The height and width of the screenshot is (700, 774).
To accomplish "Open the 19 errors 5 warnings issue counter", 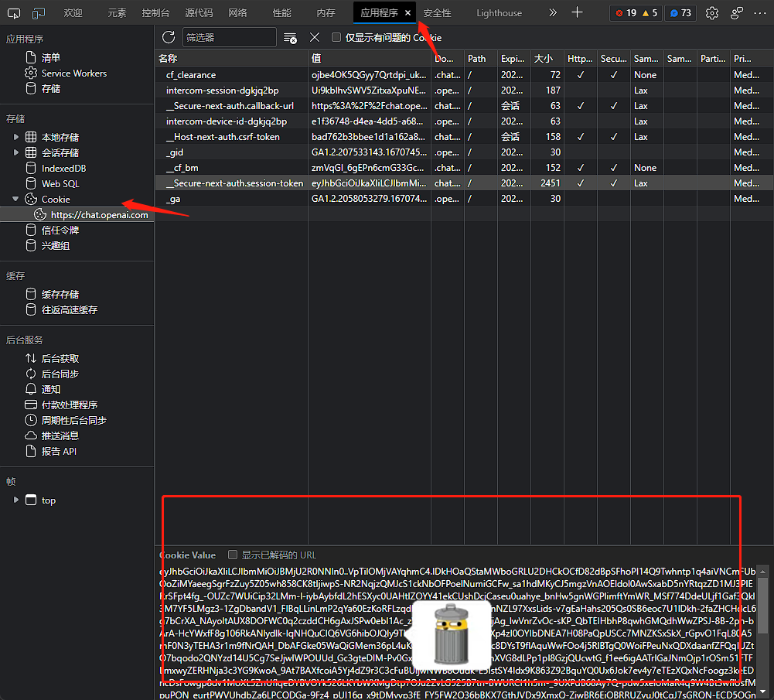I will [636, 13].
